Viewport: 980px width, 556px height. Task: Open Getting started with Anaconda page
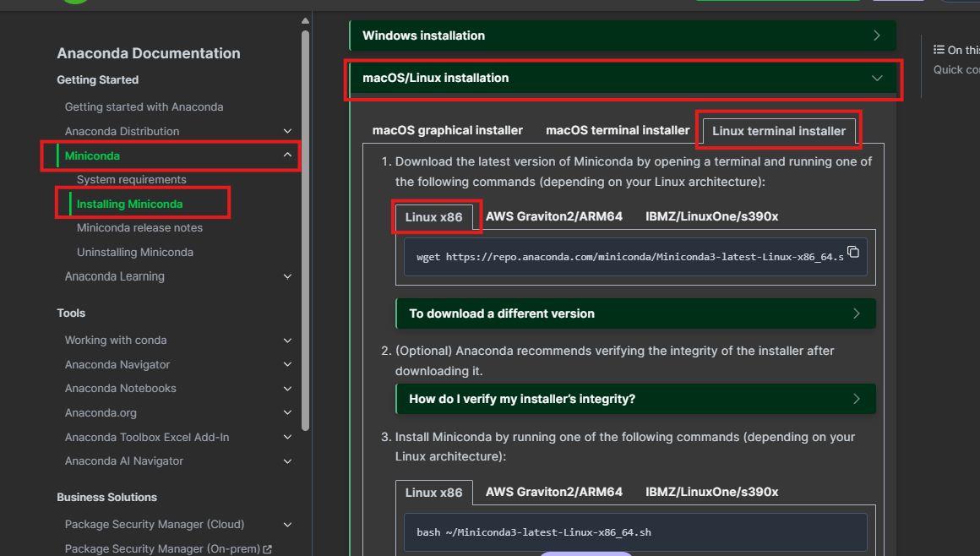pyautogui.click(x=144, y=107)
